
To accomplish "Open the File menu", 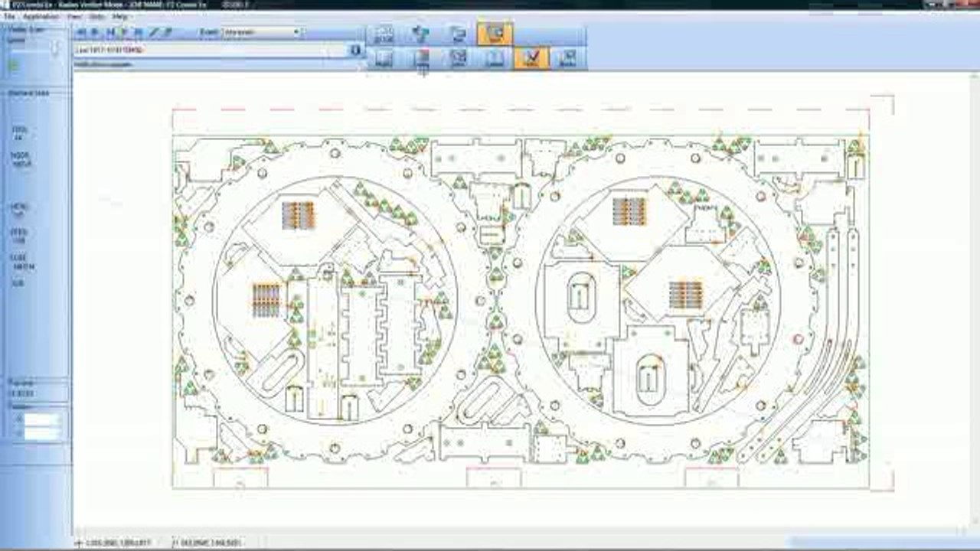I will click(9, 16).
